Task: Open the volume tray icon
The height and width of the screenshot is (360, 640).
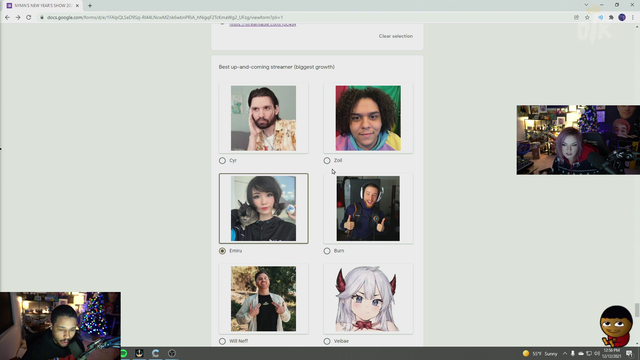Action: 597,353
